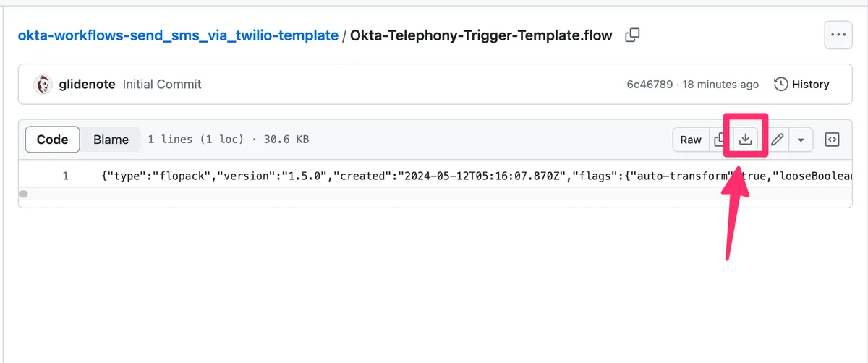
Task: Open the three-dots more options menu
Action: (838, 35)
